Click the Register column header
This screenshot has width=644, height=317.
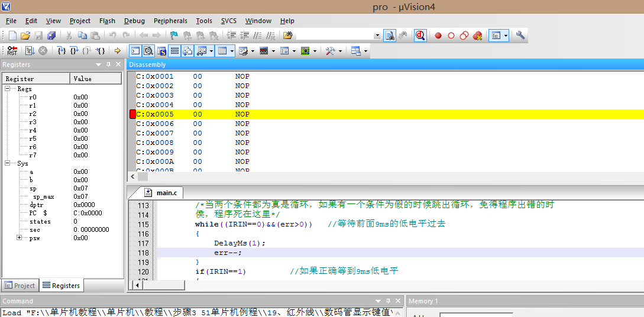click(37, 79)
